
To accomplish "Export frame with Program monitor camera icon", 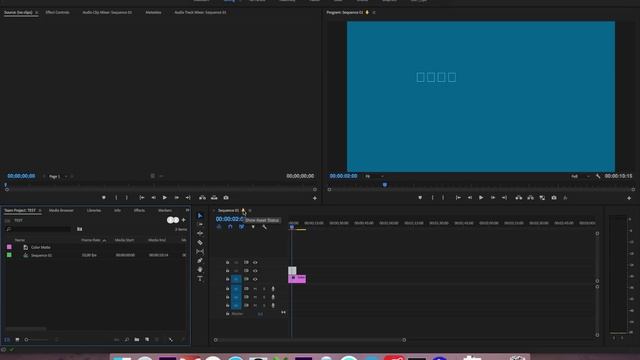I will (x=554, y=198).
